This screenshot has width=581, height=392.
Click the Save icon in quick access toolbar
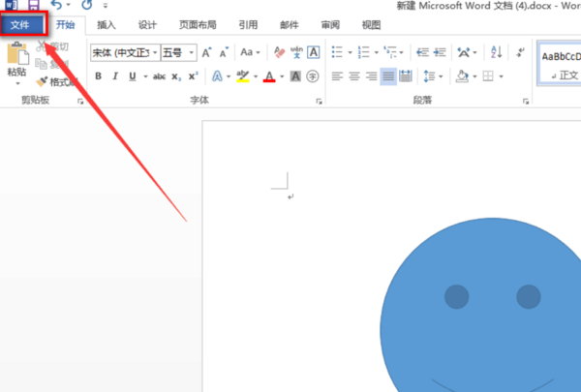coord(33,5)
